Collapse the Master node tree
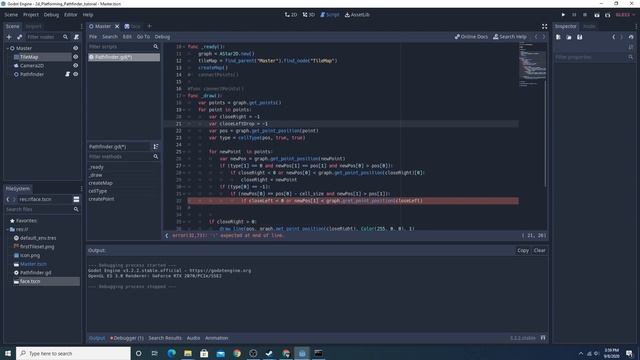 click(x=8, y=48)
